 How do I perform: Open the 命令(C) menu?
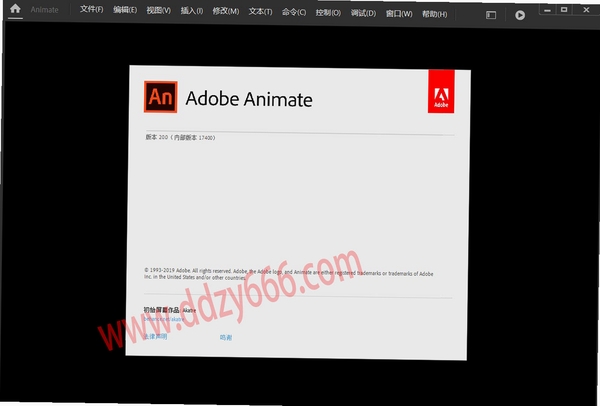(294, 12)
